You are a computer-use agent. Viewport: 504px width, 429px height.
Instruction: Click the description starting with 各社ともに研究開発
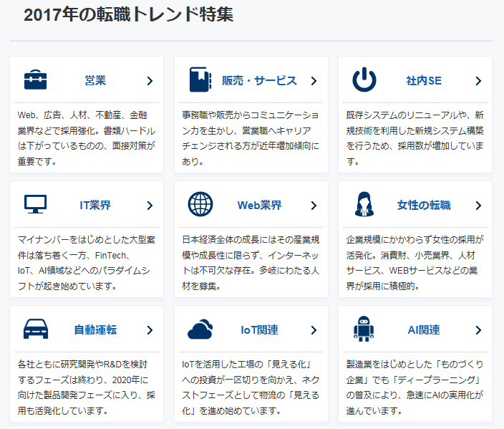(x=87, y=387)
